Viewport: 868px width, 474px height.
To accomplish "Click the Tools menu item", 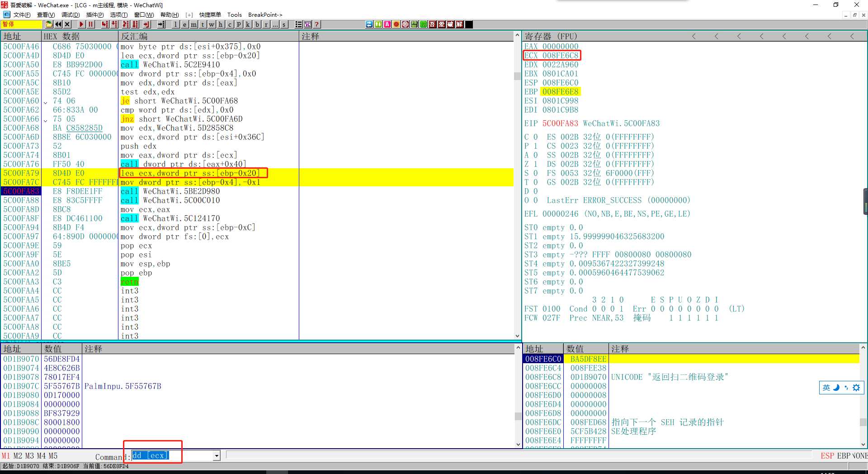I will (234, 15).
